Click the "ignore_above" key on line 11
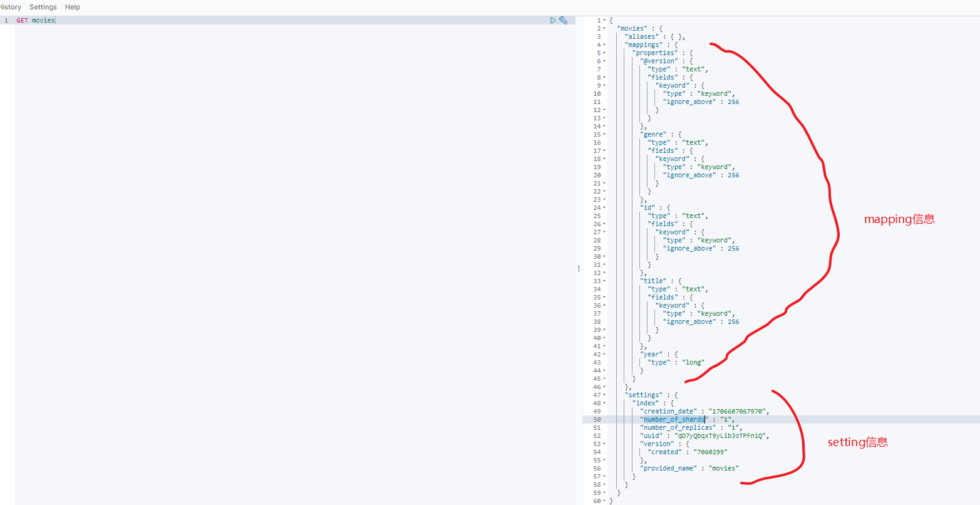This screenshot has height=505, width=980. [689, 102]
